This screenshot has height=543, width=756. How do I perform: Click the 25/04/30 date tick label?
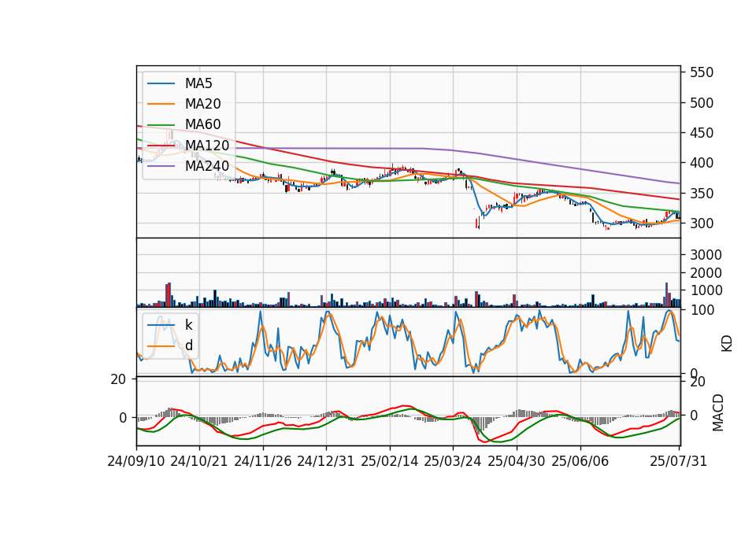[x=517, y=461]
